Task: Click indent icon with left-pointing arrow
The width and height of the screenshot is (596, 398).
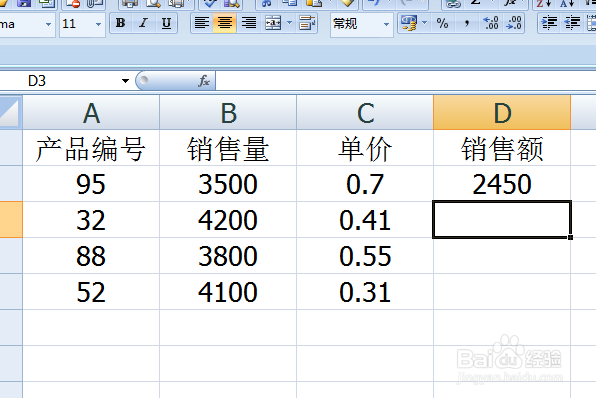Action: click(x=572, y=24)
